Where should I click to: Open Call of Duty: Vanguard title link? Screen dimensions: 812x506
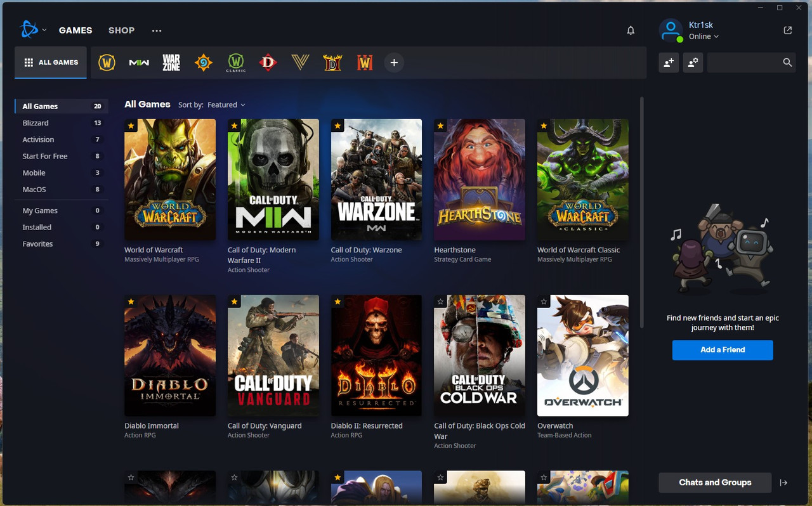tap(265, 425)
